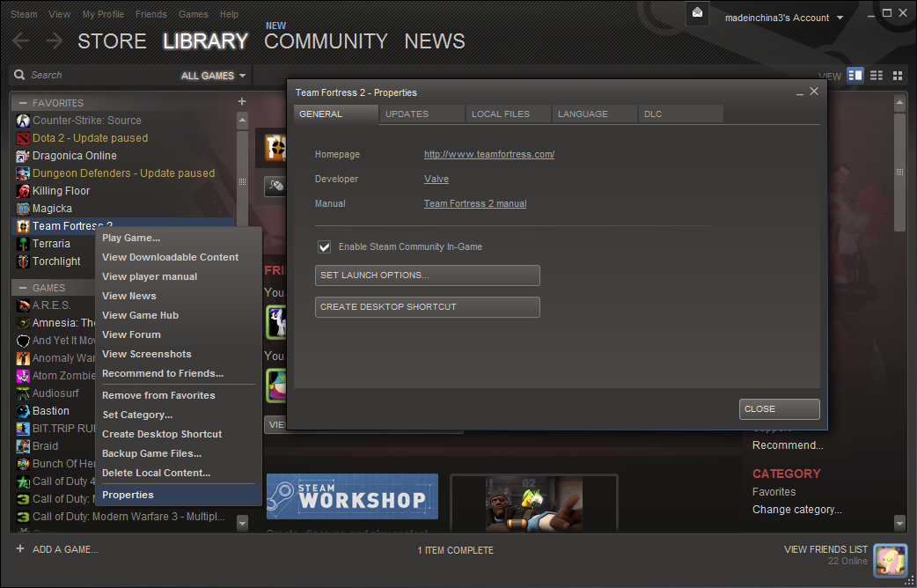Screen dimensions: 917x588
Task: Click the Terraria game icon
Action: [23, 244]
